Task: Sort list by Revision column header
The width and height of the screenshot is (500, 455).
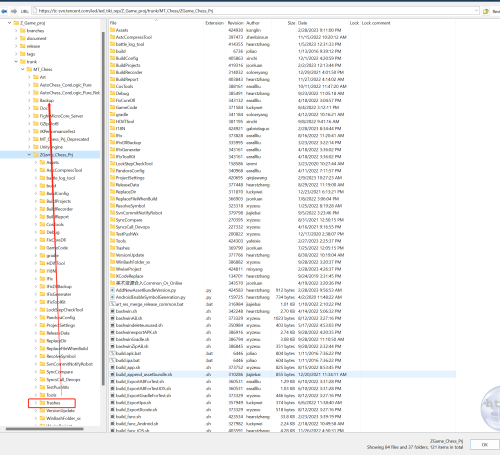Action: (x=235, y=23)
